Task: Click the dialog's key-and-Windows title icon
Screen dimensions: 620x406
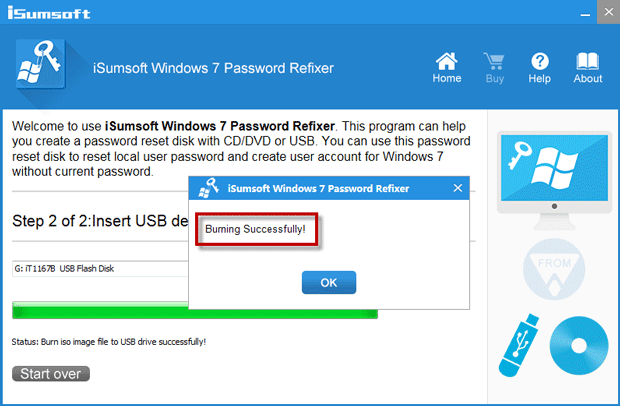Action: [x=208, y=188]
